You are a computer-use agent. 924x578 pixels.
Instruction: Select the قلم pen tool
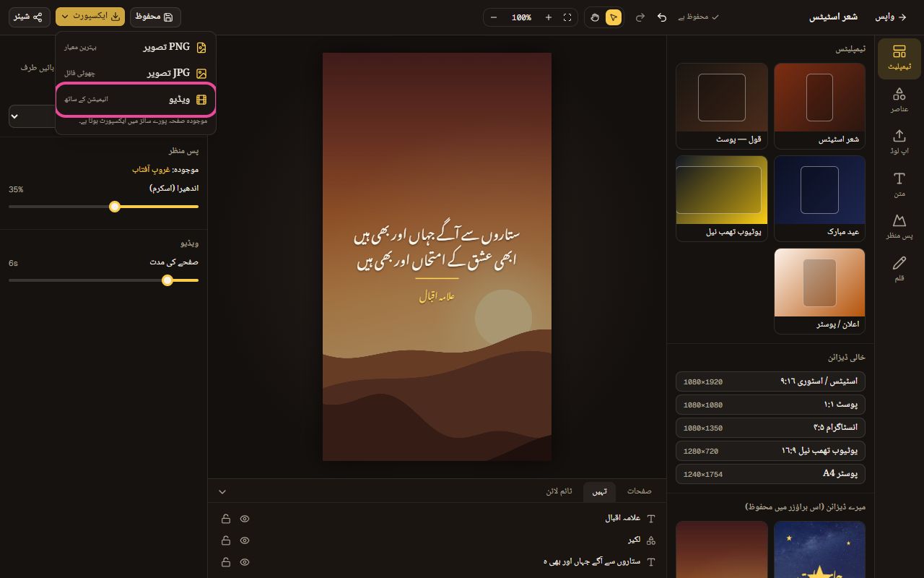(x=899, y=268)
